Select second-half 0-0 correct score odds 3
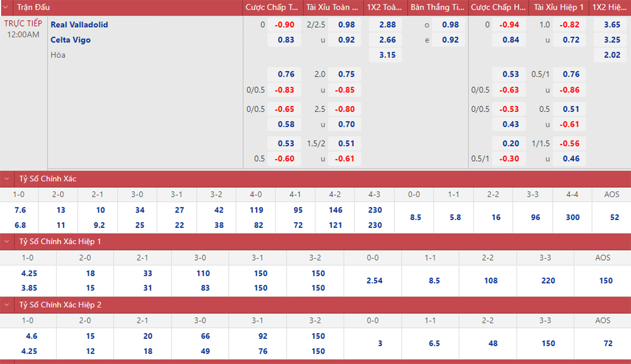The width and height of the screenshot is (631, 364). pos(380,344)
